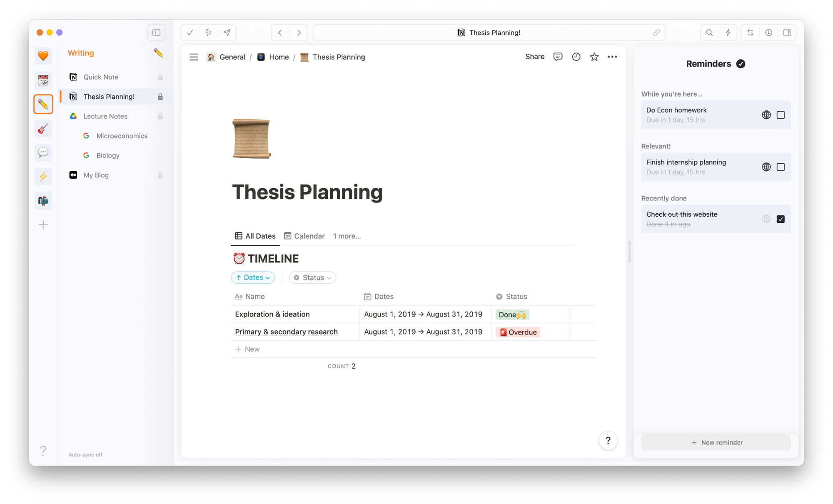Open Lecture Notes in sidebar

105,116
